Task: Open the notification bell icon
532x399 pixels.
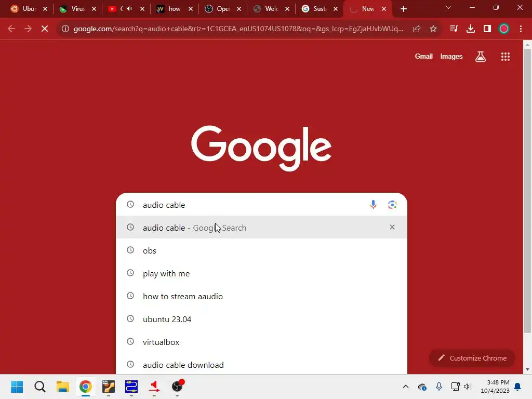Action: point(517,387)
